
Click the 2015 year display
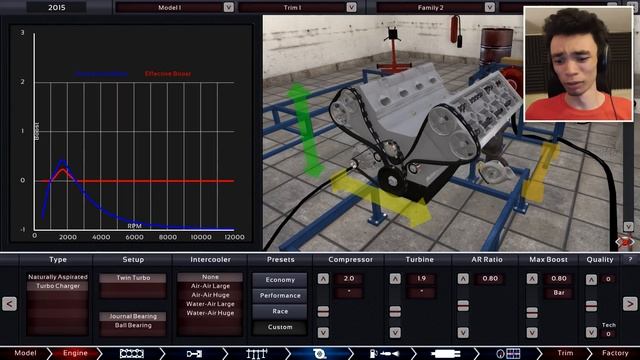57,7
